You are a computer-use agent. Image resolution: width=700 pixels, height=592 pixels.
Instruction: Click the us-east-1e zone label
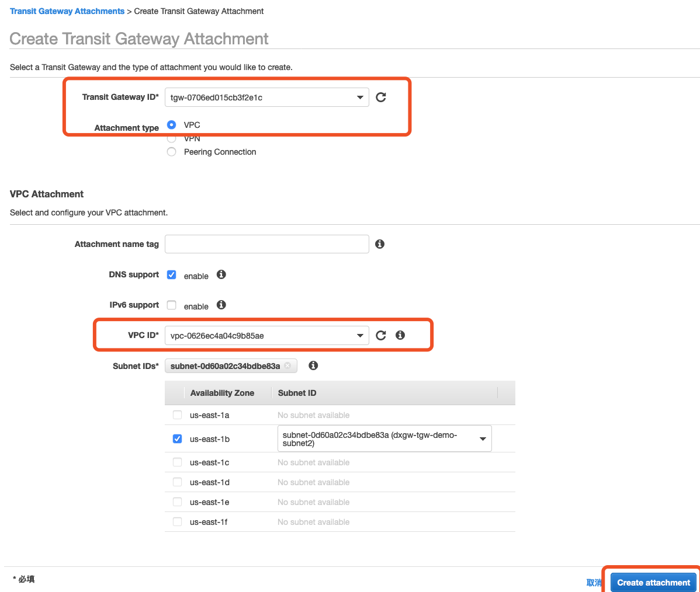pyautogui.click(x=209, y=502)
